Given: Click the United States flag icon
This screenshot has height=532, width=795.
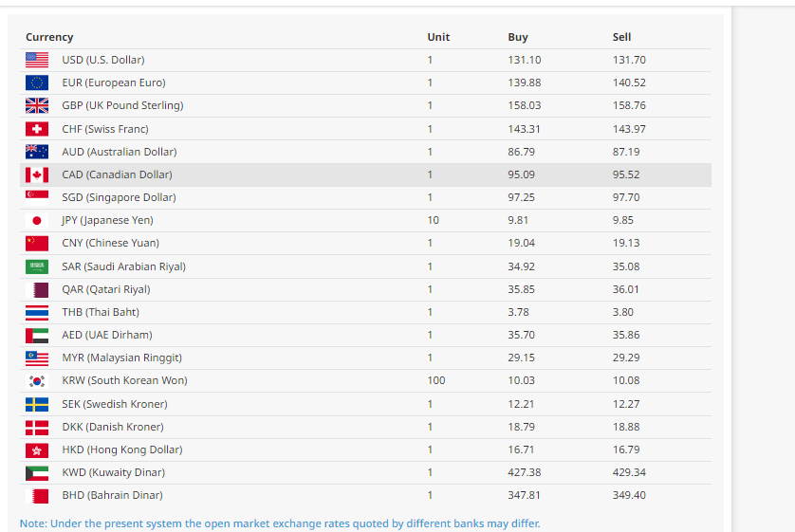Looking at the screenshot, I should pyautogui.click(x=37, y=60).
